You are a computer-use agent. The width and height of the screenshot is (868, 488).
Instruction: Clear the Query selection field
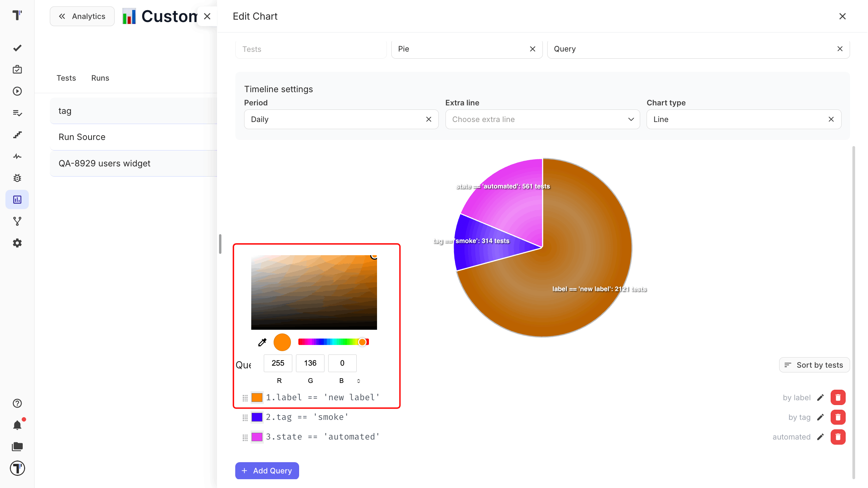[x=840, y=49]
